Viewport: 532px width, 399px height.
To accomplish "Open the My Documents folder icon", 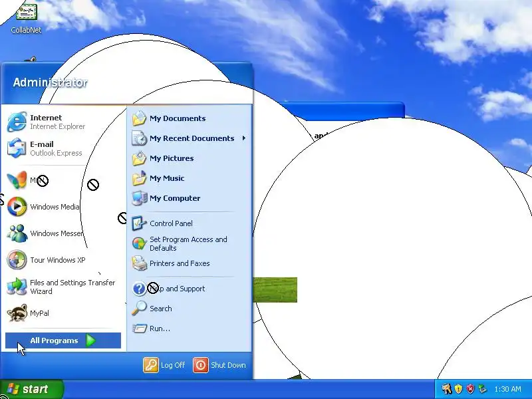I will coord(139,118).
